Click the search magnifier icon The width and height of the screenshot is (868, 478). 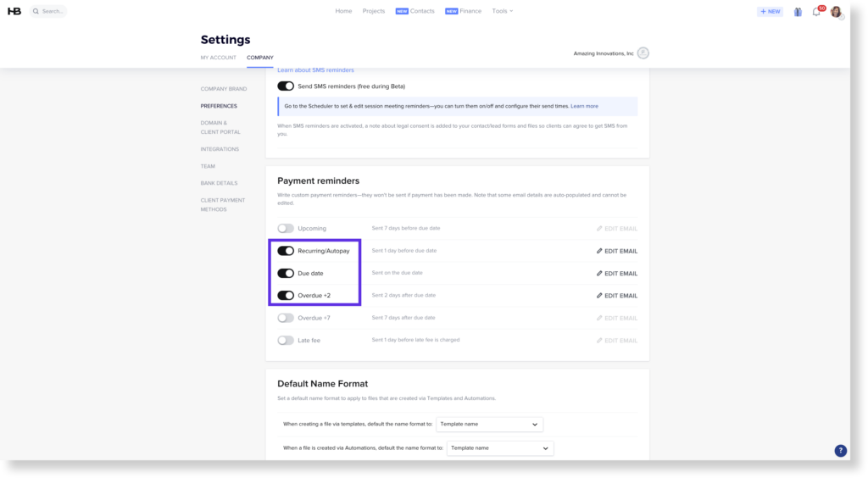(x=36, y=11)
